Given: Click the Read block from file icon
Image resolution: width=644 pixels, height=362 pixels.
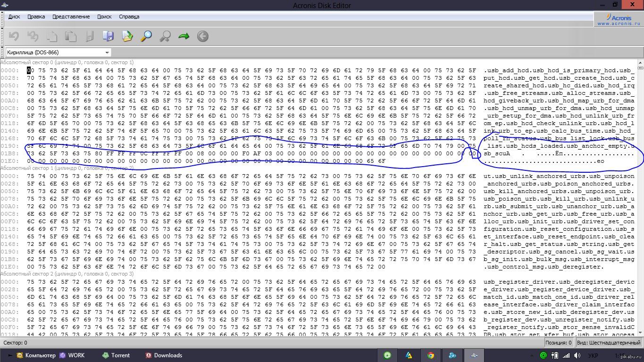Looking at the screenshot, I should pyautogui.click(x=127, y=36).
